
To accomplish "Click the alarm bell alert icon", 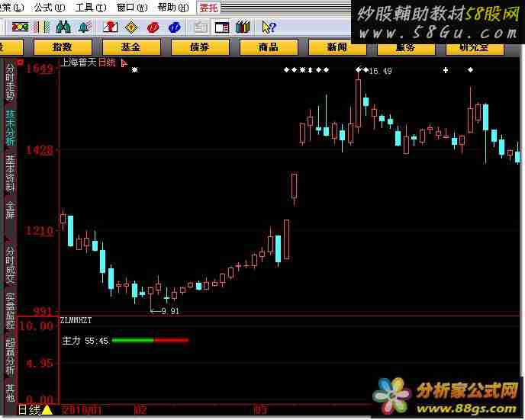I will 85,27.
